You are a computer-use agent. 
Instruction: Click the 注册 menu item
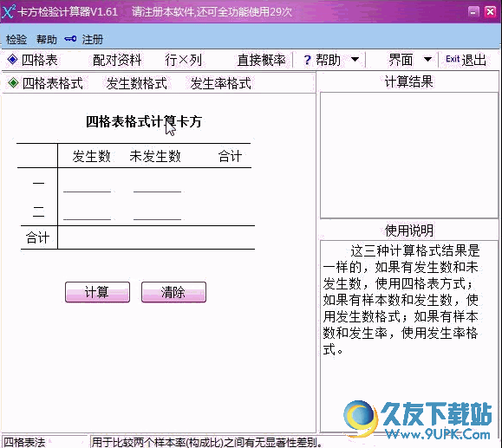point(92,40)
